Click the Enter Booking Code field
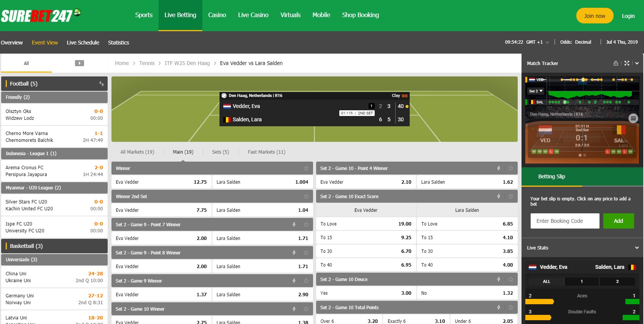The height and width of the screenshot is (324, 644). [x=565, y=221]
